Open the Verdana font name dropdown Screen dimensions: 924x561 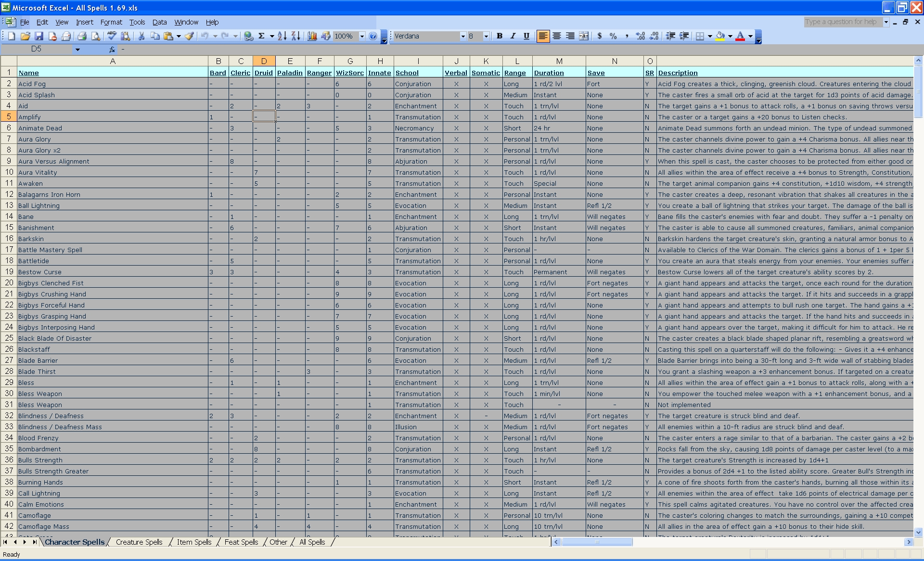[463, 36]
